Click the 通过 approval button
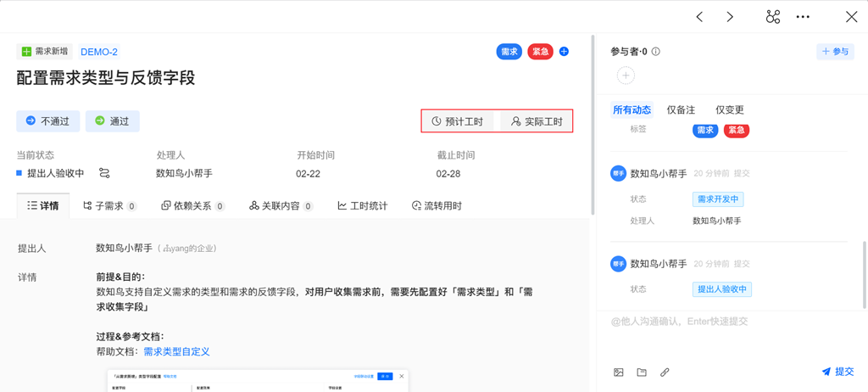The height and width of the screenshot is (392, 868). point(113,120)
